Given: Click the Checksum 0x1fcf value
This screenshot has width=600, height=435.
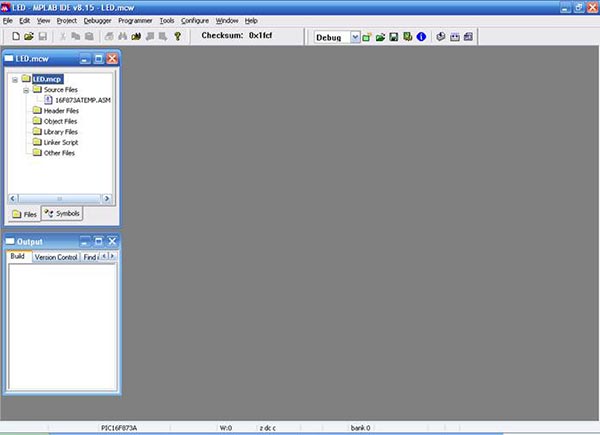Looking at the screenshot, I should pos(260,36).
